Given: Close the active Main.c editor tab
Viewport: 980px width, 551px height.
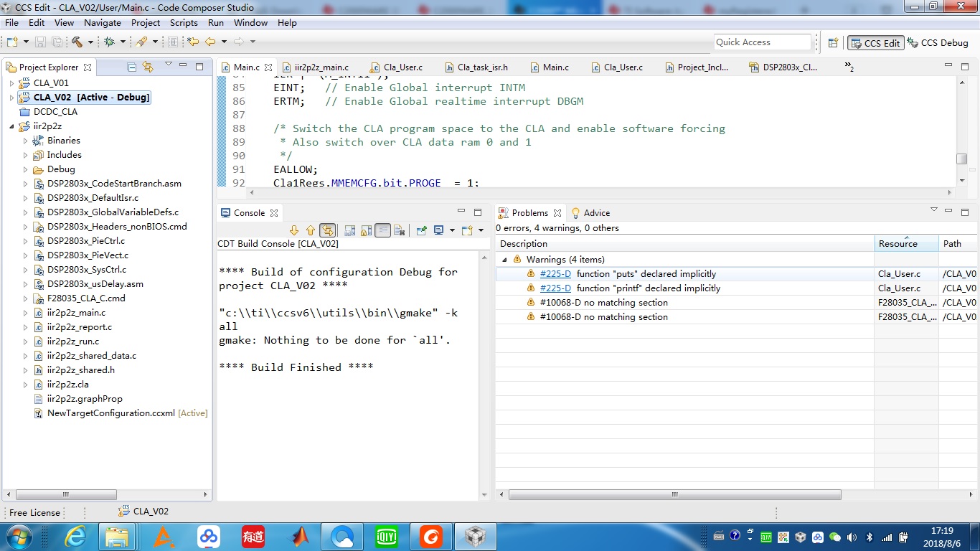Looking at the screenshot, I should (x=268, y=67).
